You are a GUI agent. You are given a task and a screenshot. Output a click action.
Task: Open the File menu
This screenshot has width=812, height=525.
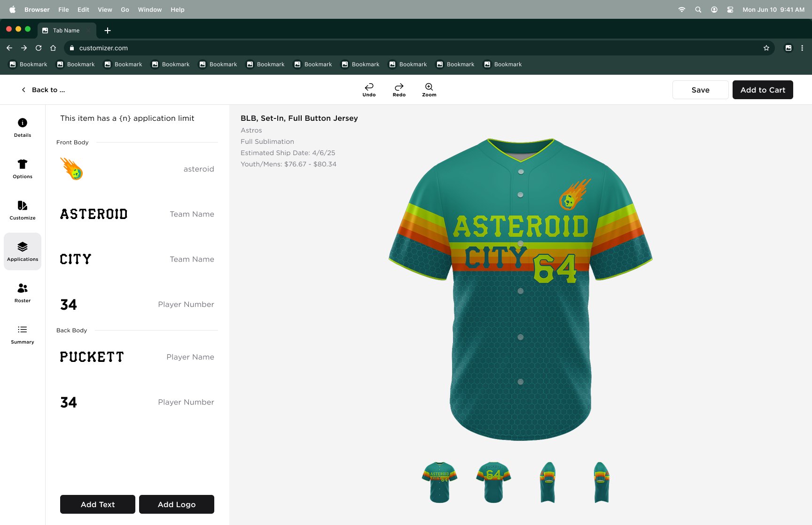pyautogui.click(x=63, y=9)
